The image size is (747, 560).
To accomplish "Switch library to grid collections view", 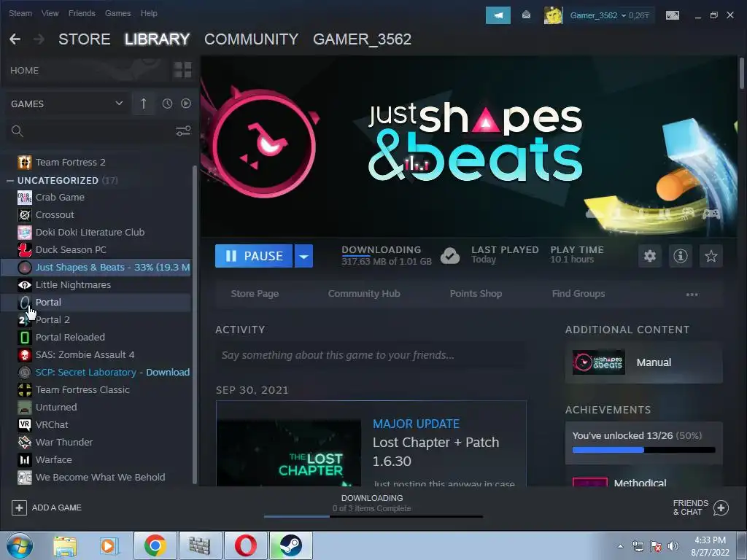I will pyautogui.click(x=182, y=70).
